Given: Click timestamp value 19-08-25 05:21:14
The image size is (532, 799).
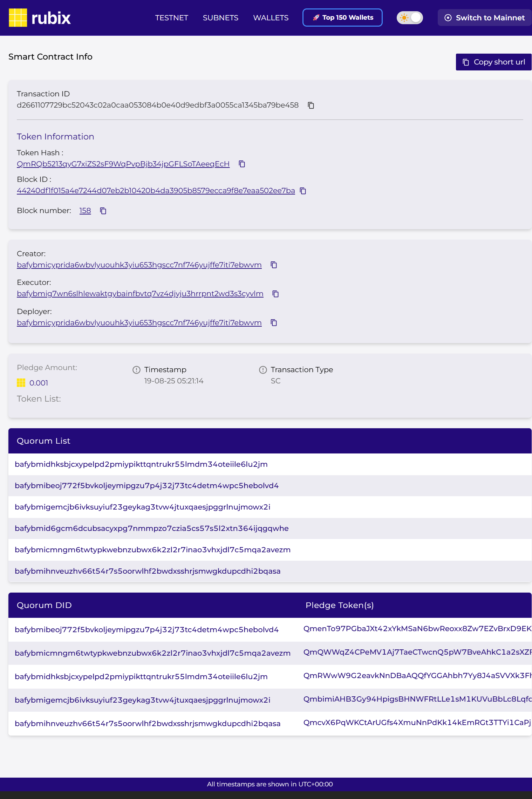Looking at the screenshot, I should click(x=174, y=381).
